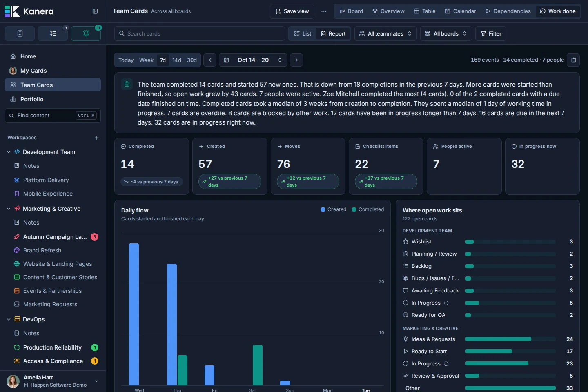Collapse the sidebar panel icon

tap(95, 11)
